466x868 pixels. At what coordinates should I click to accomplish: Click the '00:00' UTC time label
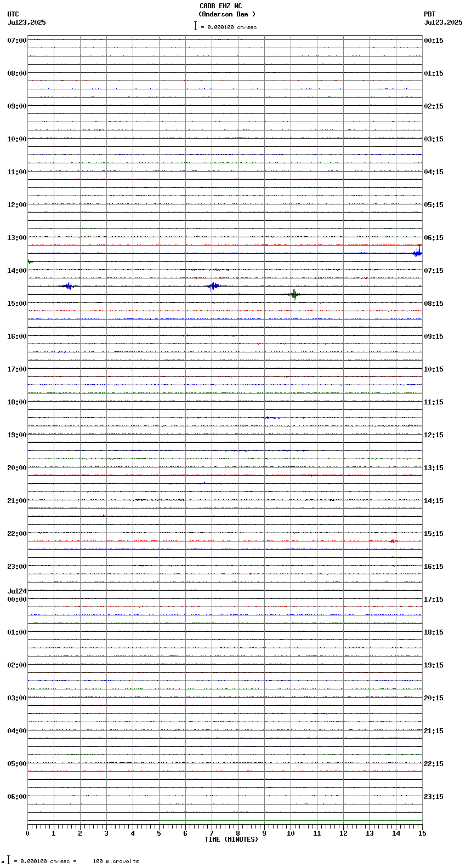17,599
